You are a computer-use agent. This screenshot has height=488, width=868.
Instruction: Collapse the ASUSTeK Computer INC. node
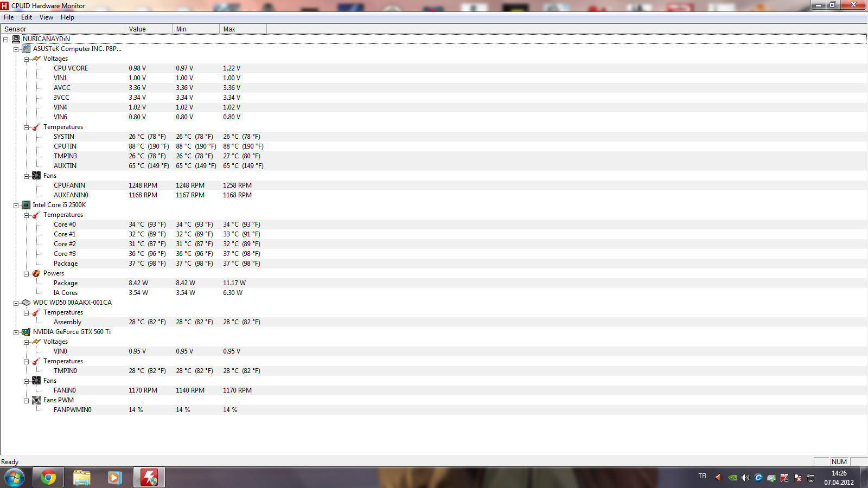pos(16,49)
